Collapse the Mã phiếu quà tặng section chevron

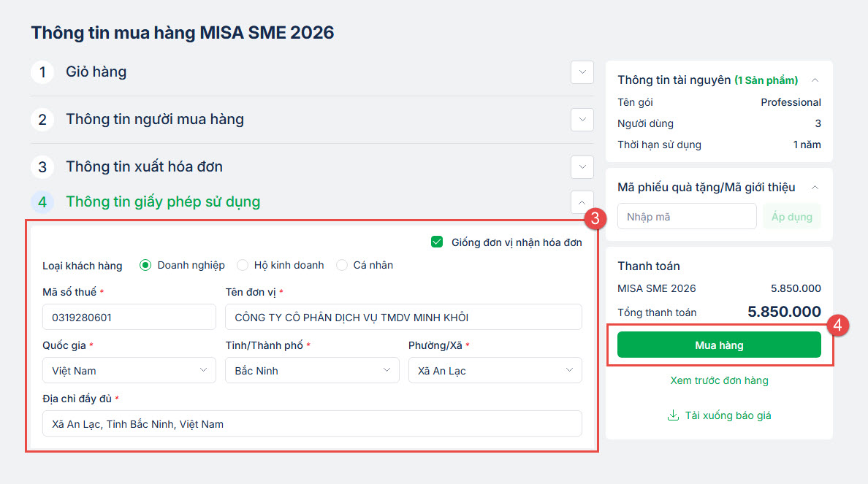[x=815, y=188]
